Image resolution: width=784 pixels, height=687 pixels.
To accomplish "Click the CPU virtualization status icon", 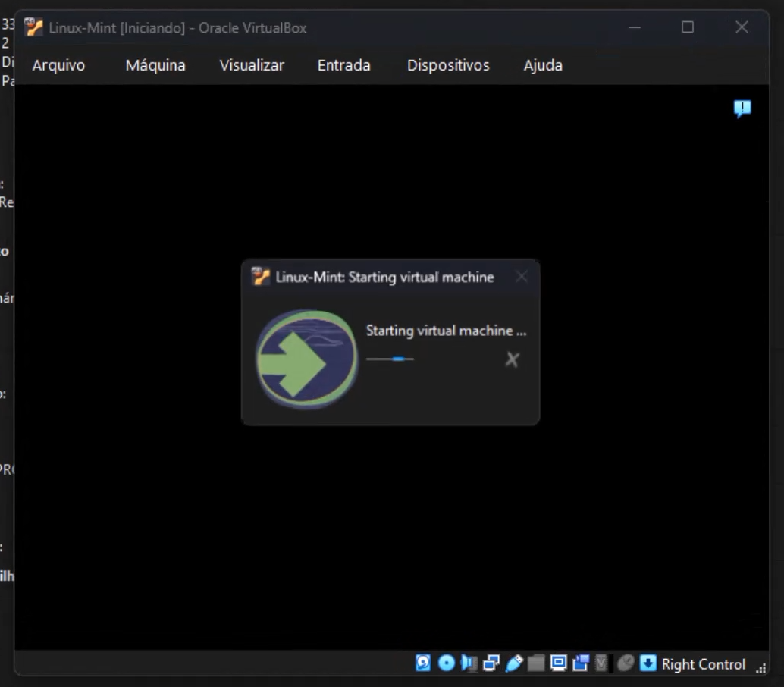I will click(601, 663).
